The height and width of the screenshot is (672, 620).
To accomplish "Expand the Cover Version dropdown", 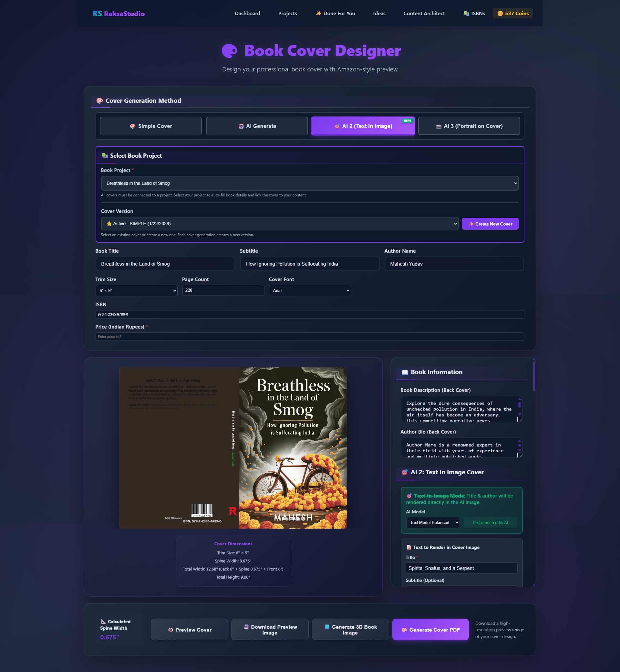I will click(x=279, y=224).
